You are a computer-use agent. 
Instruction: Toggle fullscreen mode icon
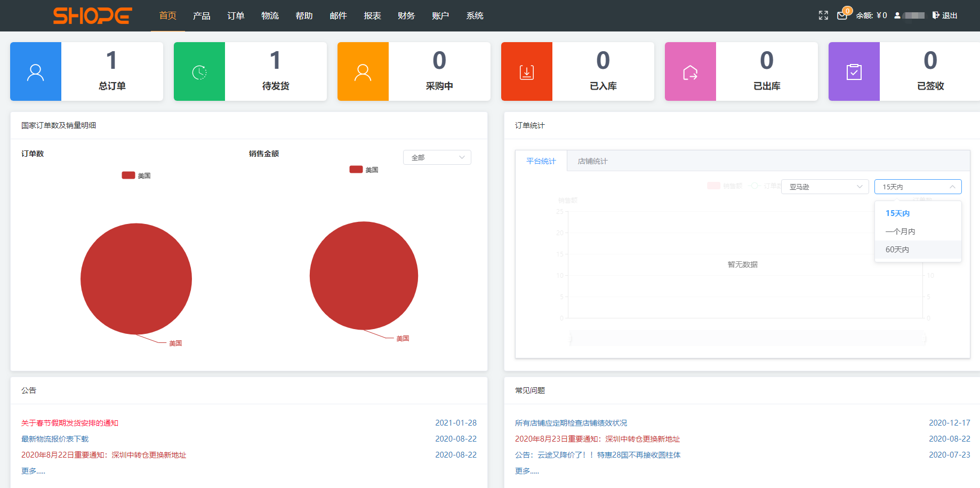tap(823, 15)
